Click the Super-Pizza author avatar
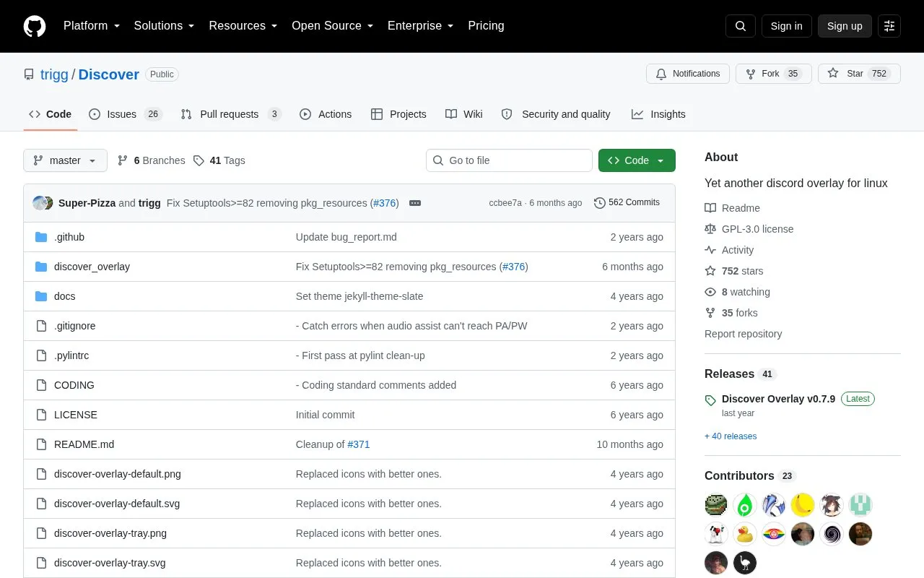This screenshot has width=924, height=578. click(40, 203)
